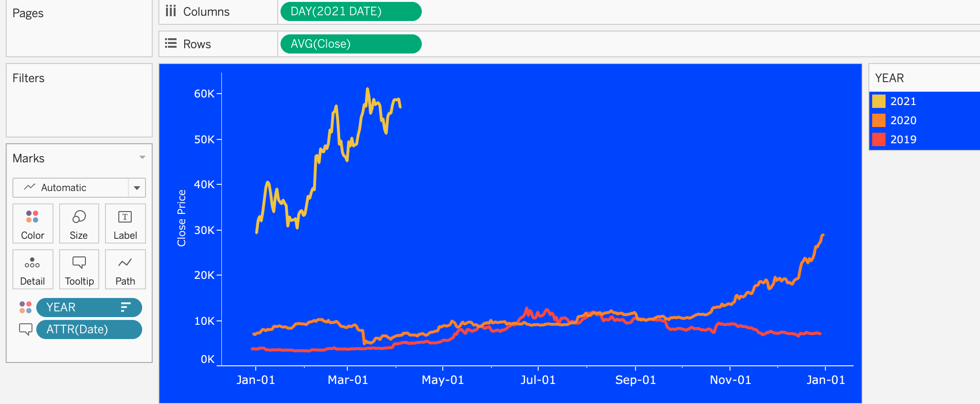Click the 2021 yellow legend swatch

coord(878,101)
